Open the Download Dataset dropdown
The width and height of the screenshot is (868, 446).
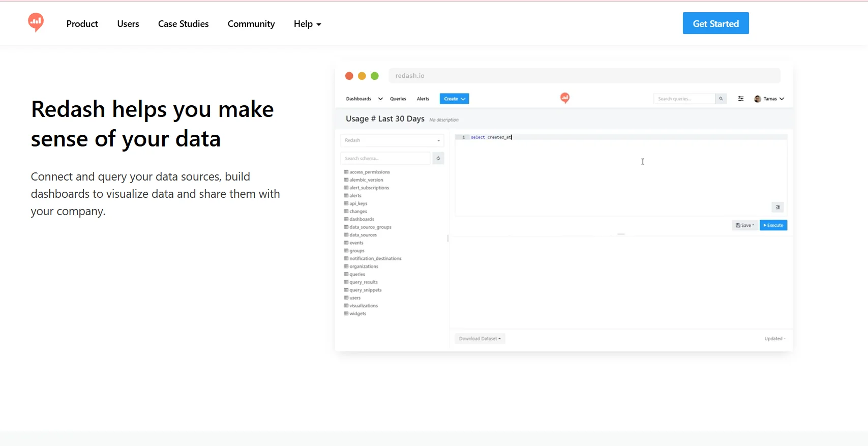click(480, 339)
